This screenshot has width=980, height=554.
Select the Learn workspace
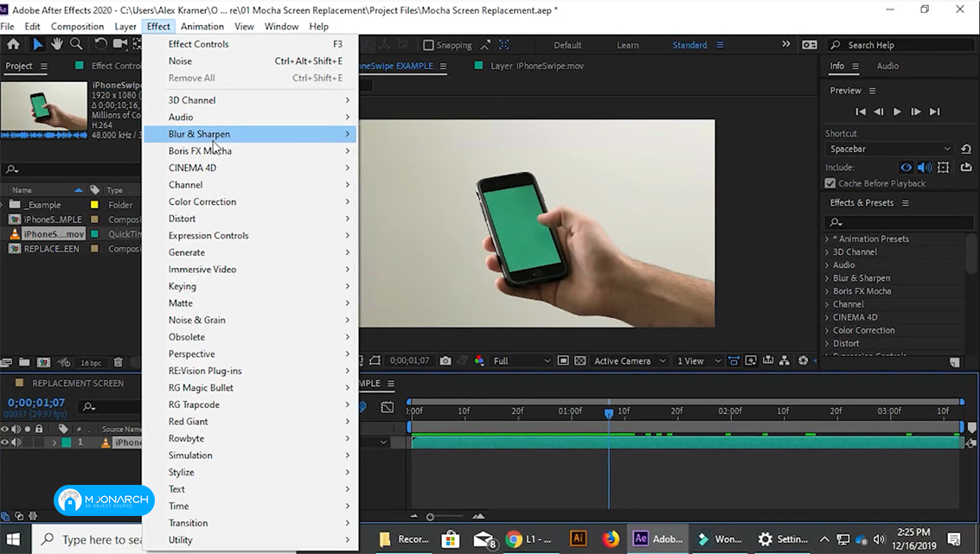(x=627, y=45)
